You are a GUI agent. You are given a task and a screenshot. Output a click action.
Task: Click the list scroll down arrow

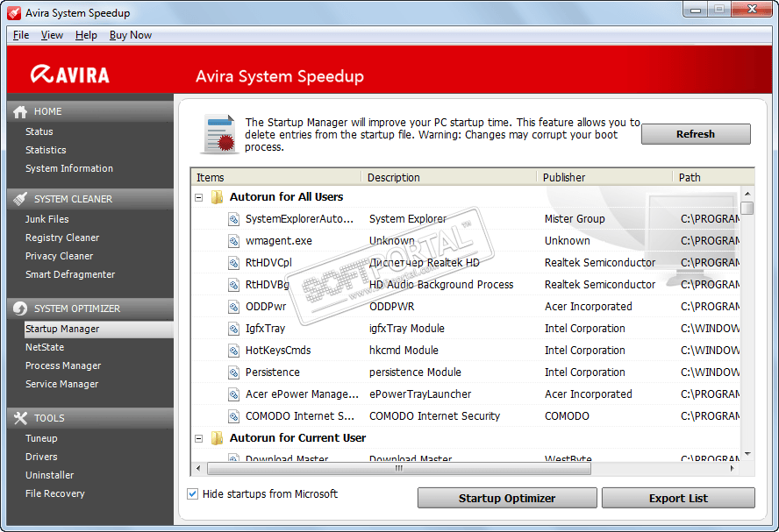point(747,454)
